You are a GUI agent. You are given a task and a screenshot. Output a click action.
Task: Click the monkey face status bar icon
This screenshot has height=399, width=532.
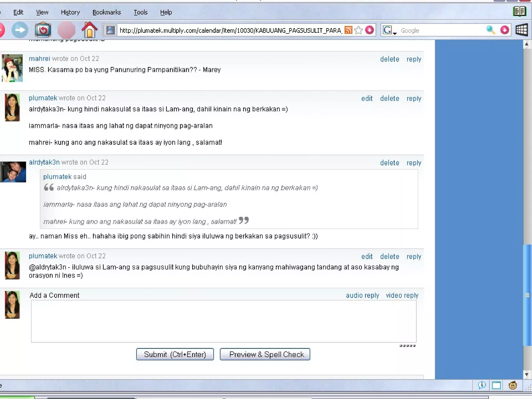[513, 385]
